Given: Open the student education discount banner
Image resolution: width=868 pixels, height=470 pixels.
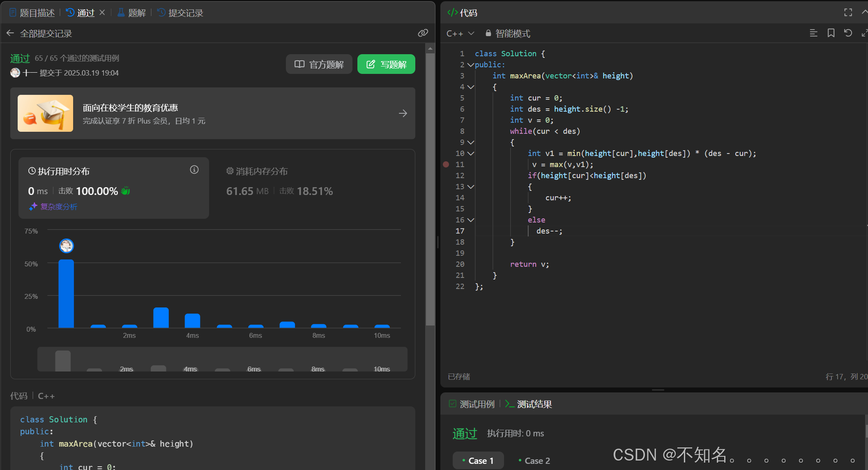Looking at the screenshot, I should pos(212,113).
